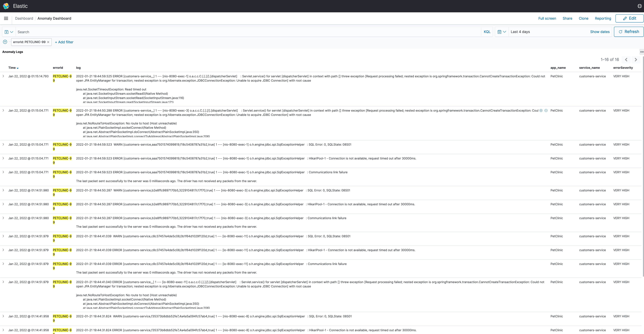Open the Last 4 days time range
The image size is (644, 334).
point(520,32)
